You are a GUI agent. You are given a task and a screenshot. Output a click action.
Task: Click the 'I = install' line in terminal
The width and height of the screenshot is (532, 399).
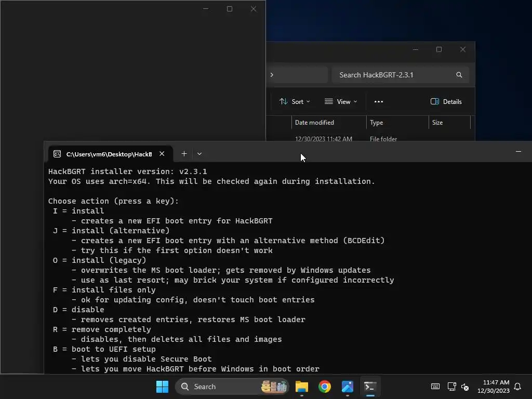(78, 211)
